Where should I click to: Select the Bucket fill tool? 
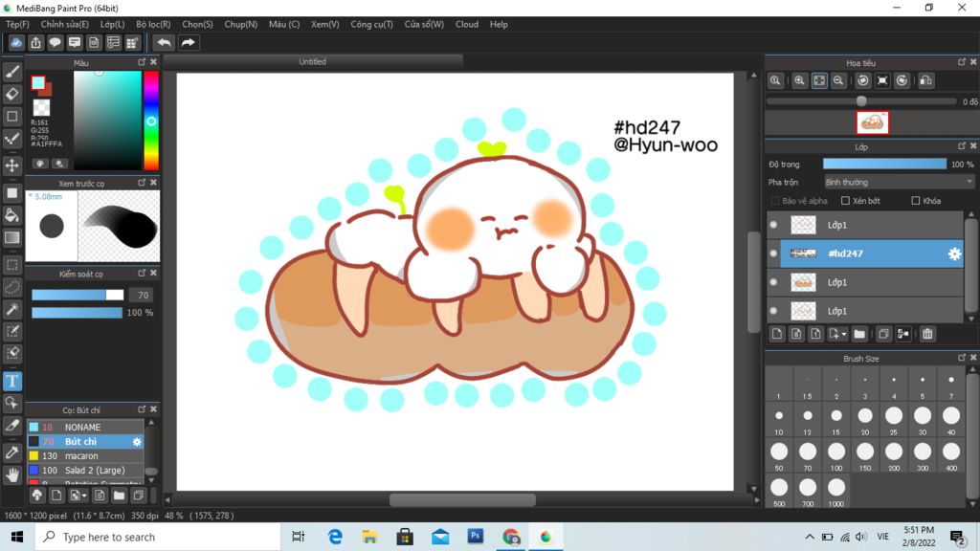12,215
